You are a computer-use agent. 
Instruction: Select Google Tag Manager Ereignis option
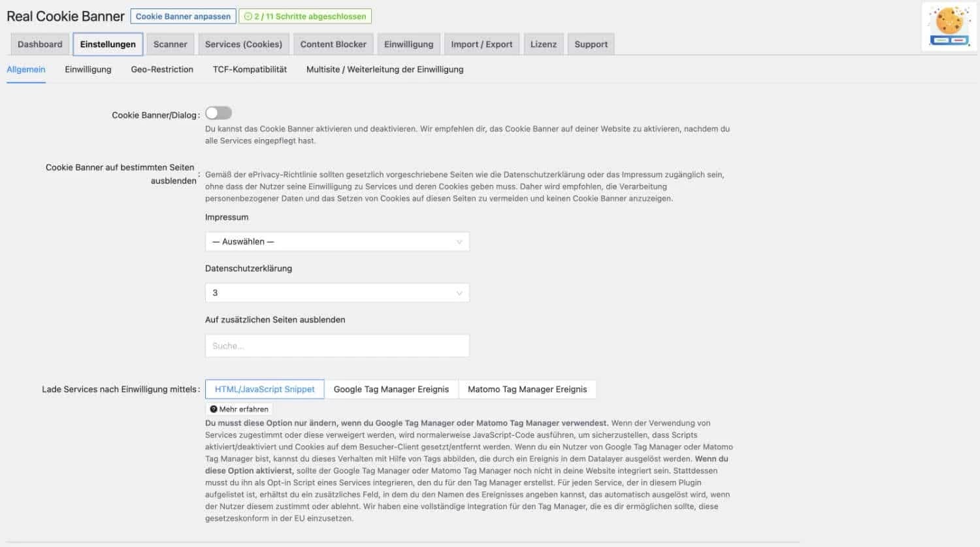tap(391, 390)
